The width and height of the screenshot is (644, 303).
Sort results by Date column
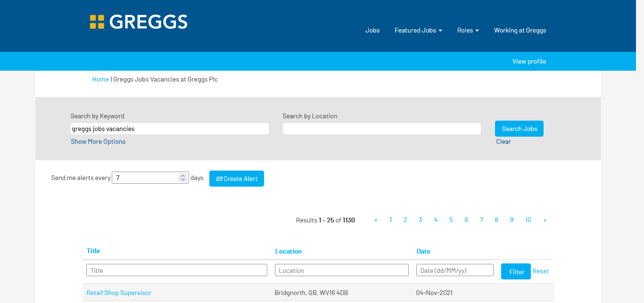point(423,251)
